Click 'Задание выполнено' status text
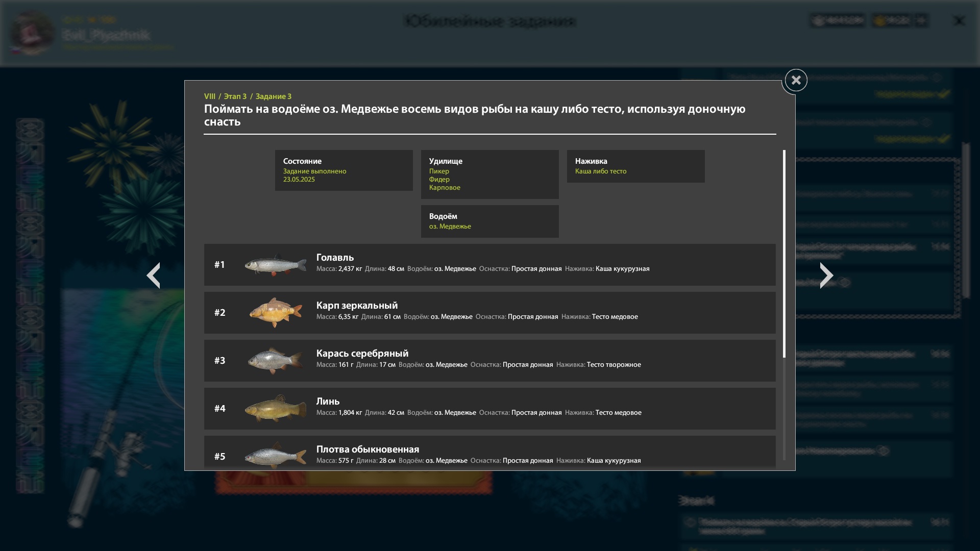Image resolution: width=980 pixels, height=551 pixels. [315, 171]
